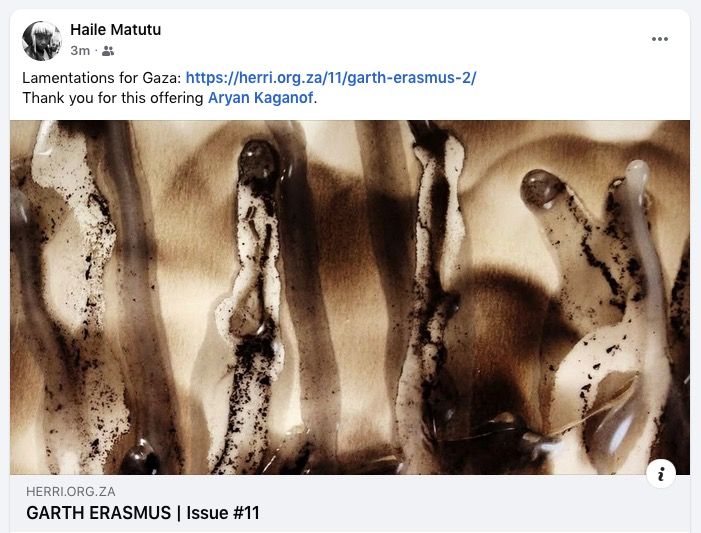The height and width of the screenshot is (533, 701).
Task: Click the link card footer below the artwork
Action: click(x=350, y=503)
